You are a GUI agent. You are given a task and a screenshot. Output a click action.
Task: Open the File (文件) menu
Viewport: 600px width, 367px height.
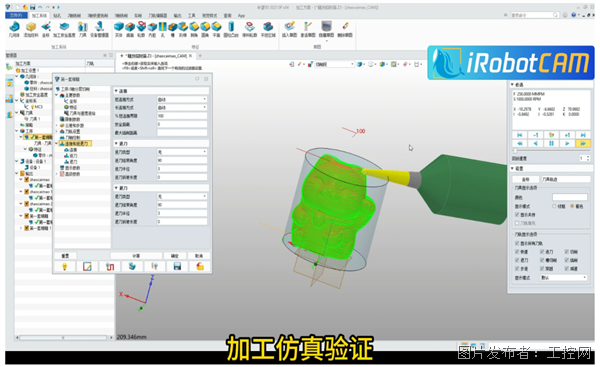click(16, 15)
